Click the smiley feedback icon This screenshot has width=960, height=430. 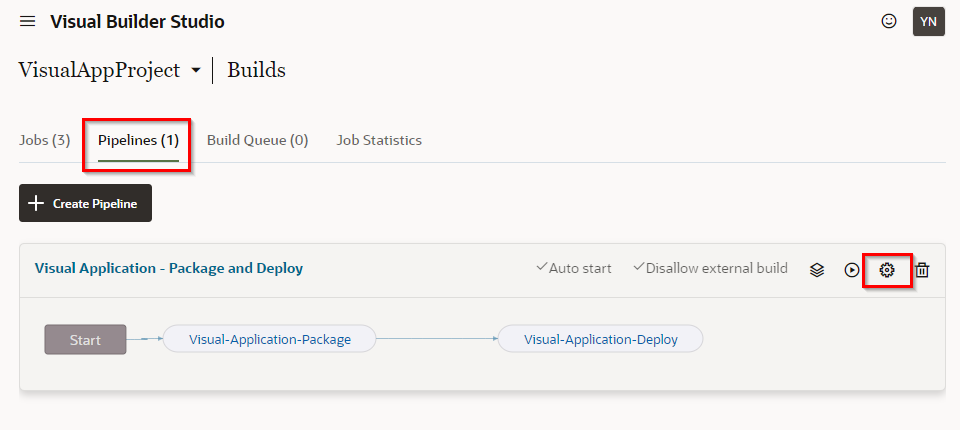(889, 21)
